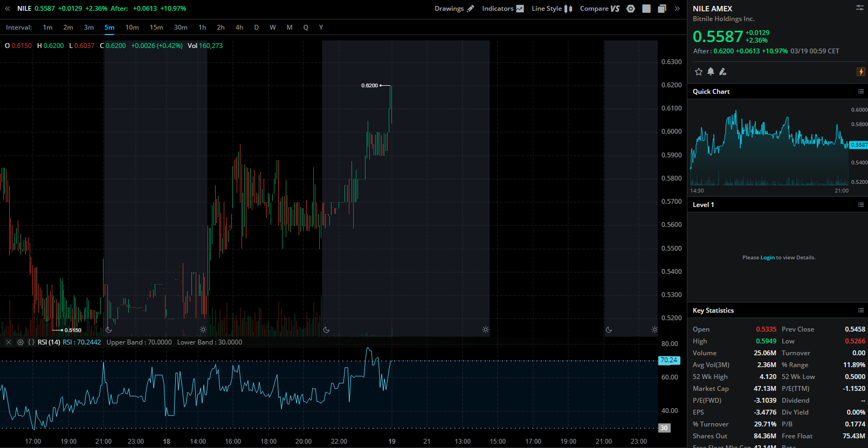Set a price alert with bell icon
868x448 pixels.
click(711, 72)
